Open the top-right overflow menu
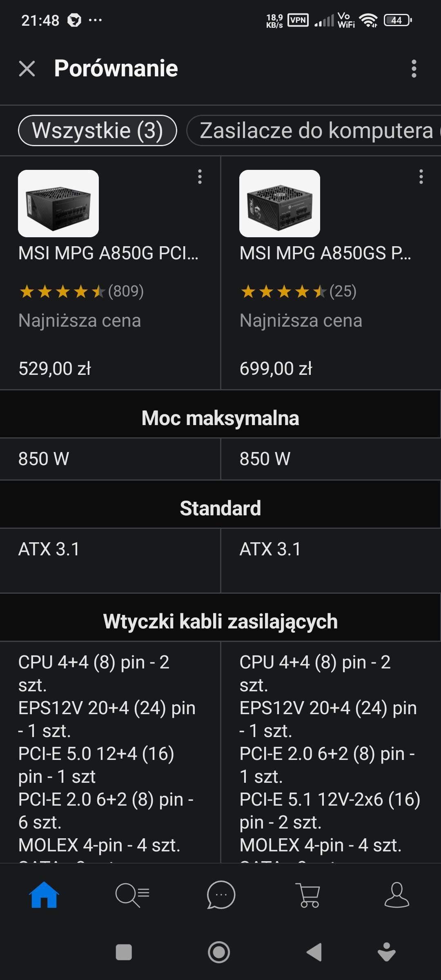Image resolution: width=441 pixels, height=980 pixels. tap(414, 69)
